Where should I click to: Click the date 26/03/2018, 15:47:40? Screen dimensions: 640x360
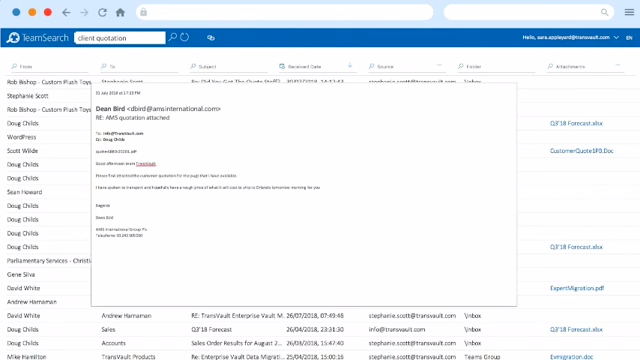315,343
